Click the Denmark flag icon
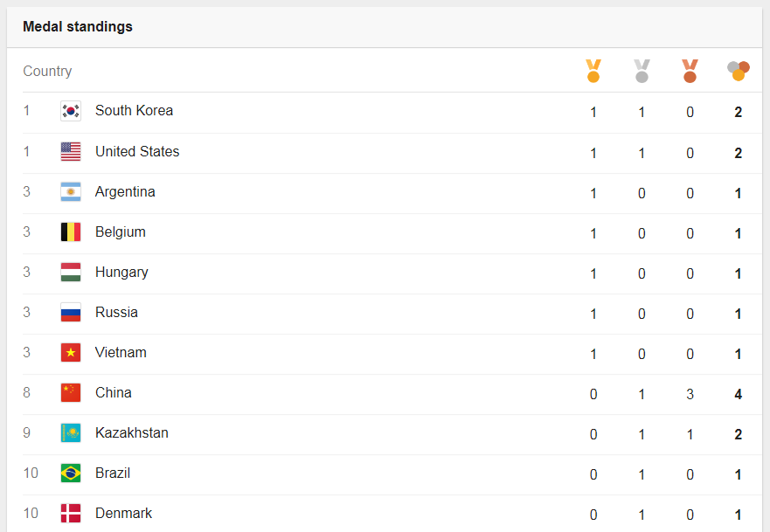 pyautogui.click(x=71, y=514)
